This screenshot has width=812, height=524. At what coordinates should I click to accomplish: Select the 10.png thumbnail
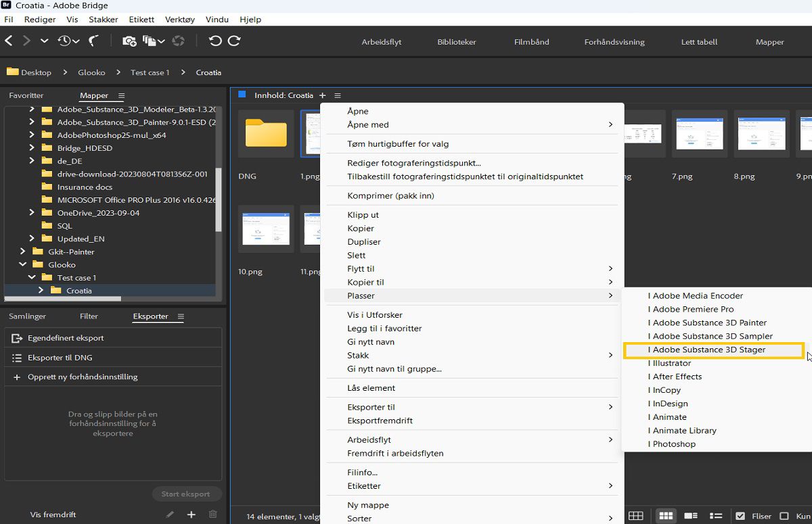point(266,229)
